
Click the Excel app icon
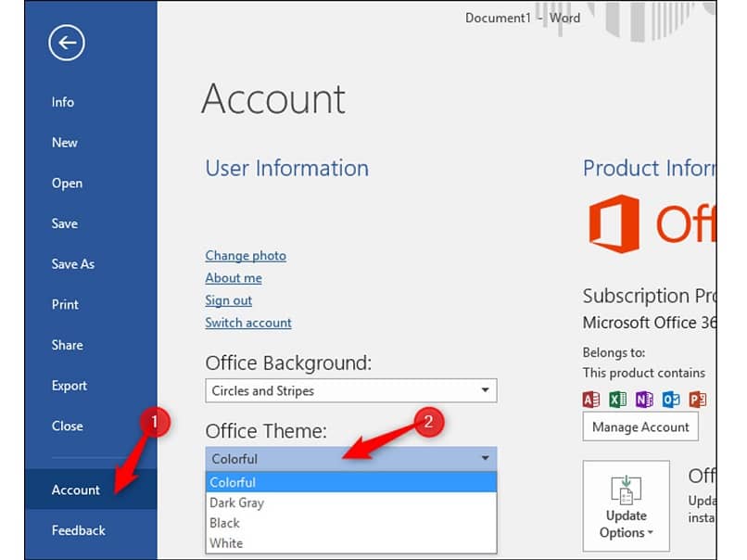[618, 400]
